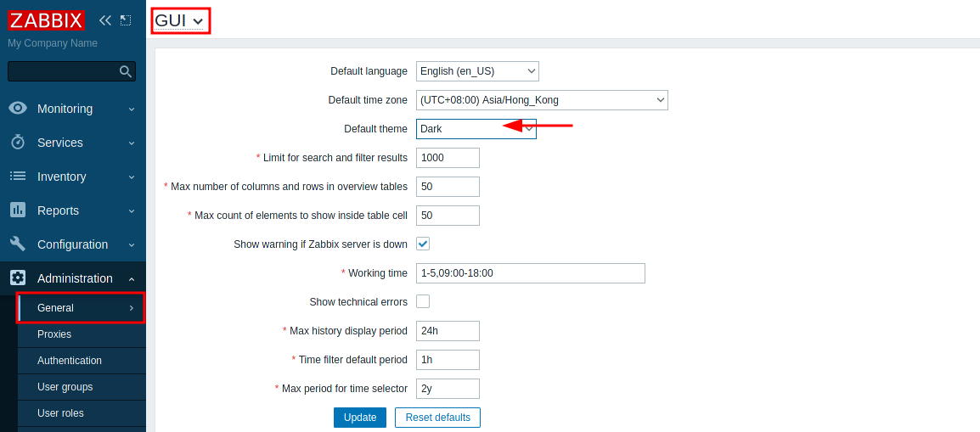980x432 pixels.
Task: Expand the Reports menu chevron
Action: pos(132,210)
